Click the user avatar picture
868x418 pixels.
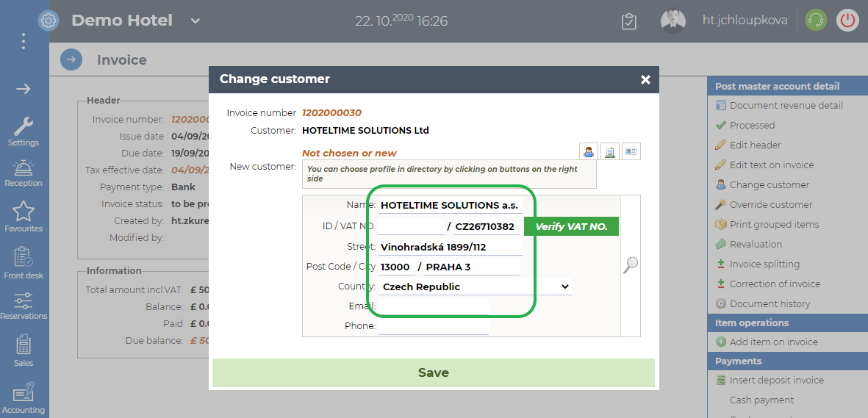(673, 21)
